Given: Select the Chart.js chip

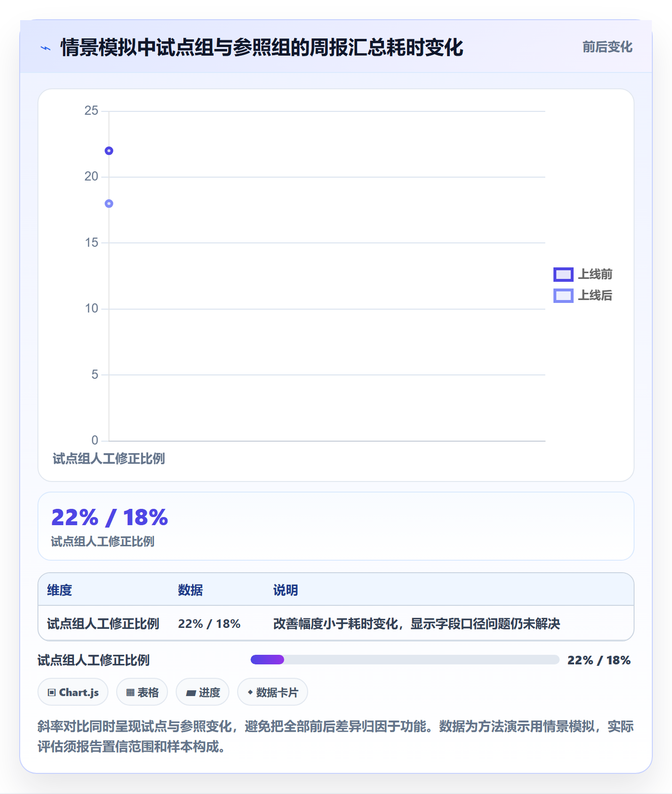Looking at the screenshot, I should tap(73, 692).
